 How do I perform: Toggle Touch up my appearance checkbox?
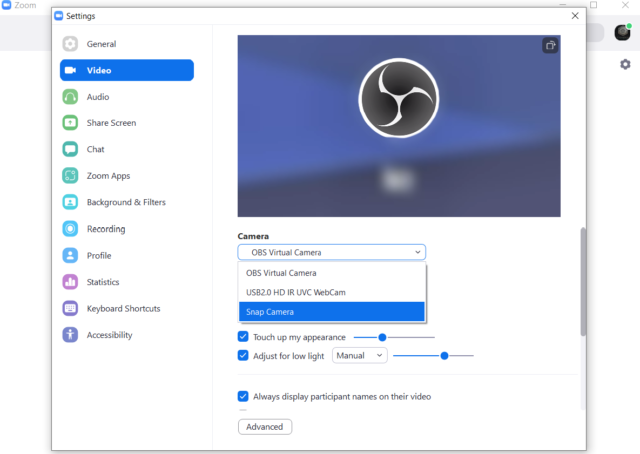[x=243, y=337]
